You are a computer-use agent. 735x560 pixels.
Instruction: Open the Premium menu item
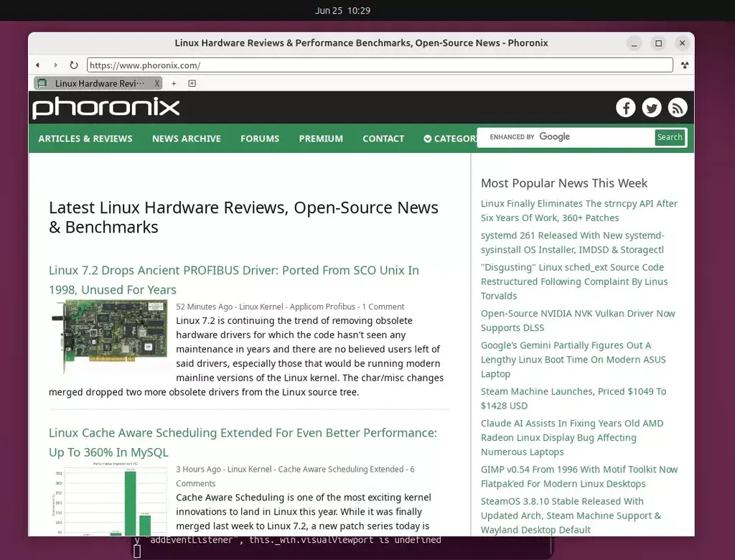(321, 139)
